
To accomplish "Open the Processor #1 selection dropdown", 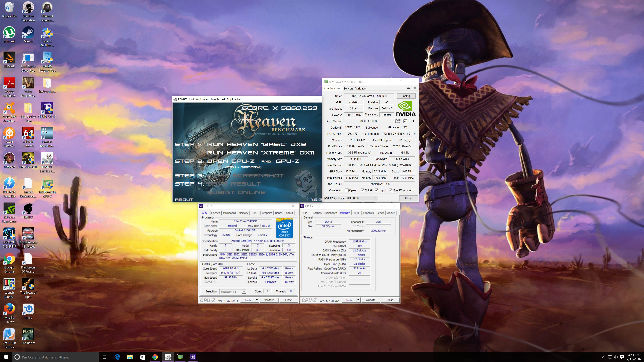I will [x=232, y=292].
